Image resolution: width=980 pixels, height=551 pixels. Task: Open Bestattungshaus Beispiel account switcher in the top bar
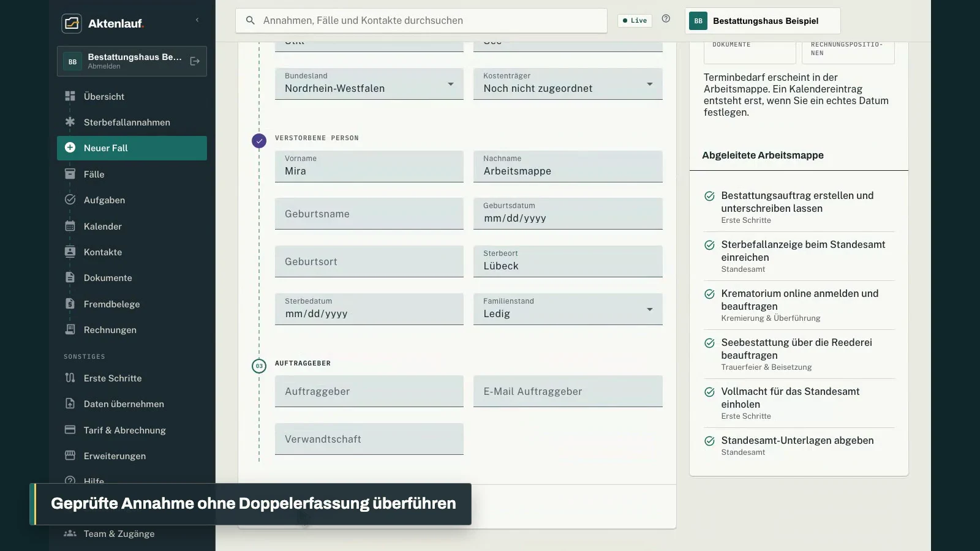coord(763,21)
